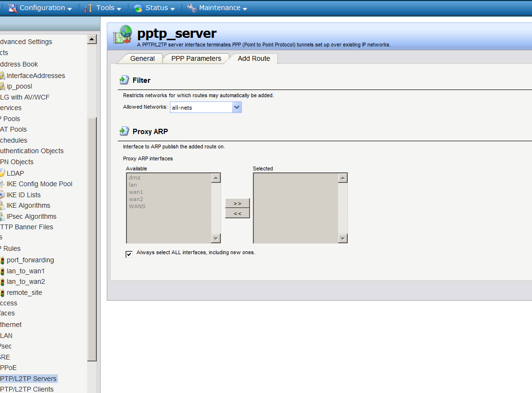This screenshot has width=532, height=393.
Task: Open InterfaceAddresses in sidebar
Action: [x=35, y=76]
